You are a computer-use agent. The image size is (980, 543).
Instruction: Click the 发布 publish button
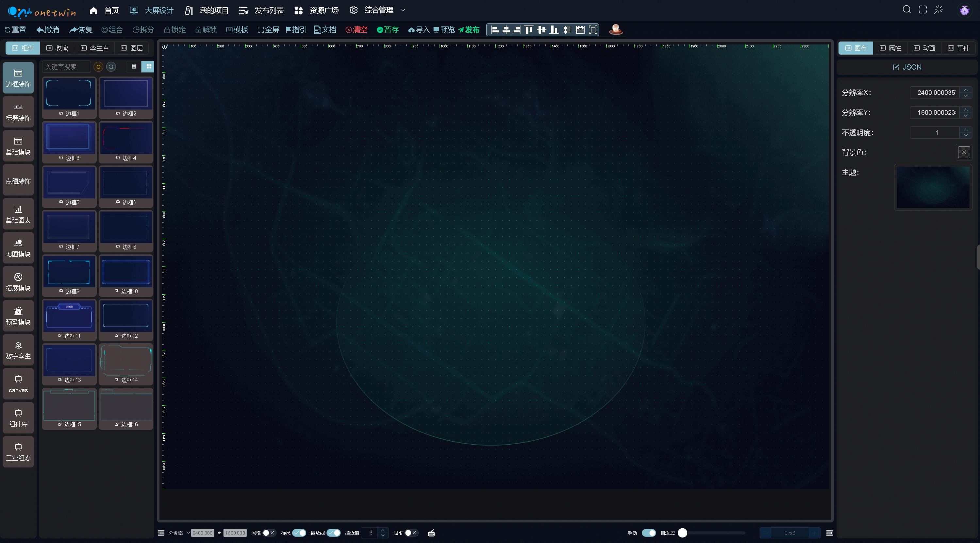click(x=469, y=30)
